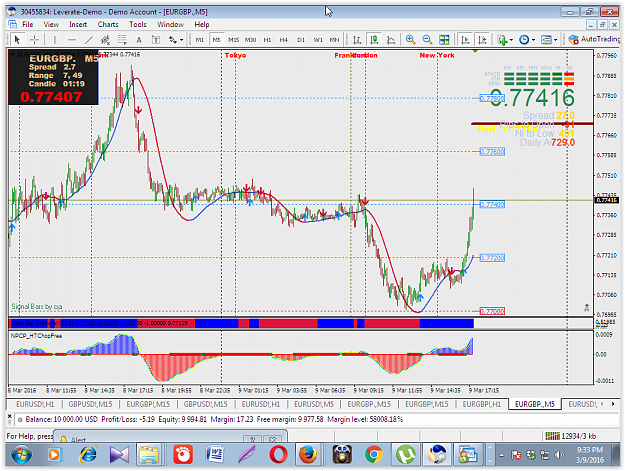Open the File menu
This screenshot has height=471, width=625.
[x=28, y=24]
